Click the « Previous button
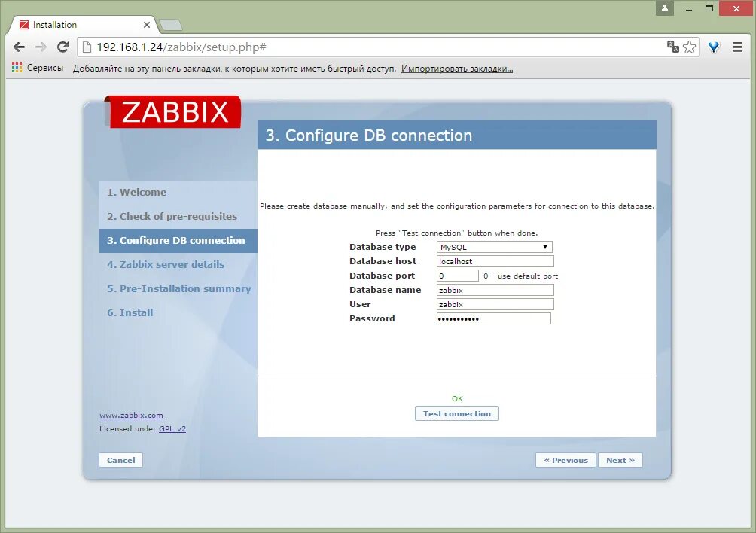This screenshot has height=533, width=756. [565, 460]
